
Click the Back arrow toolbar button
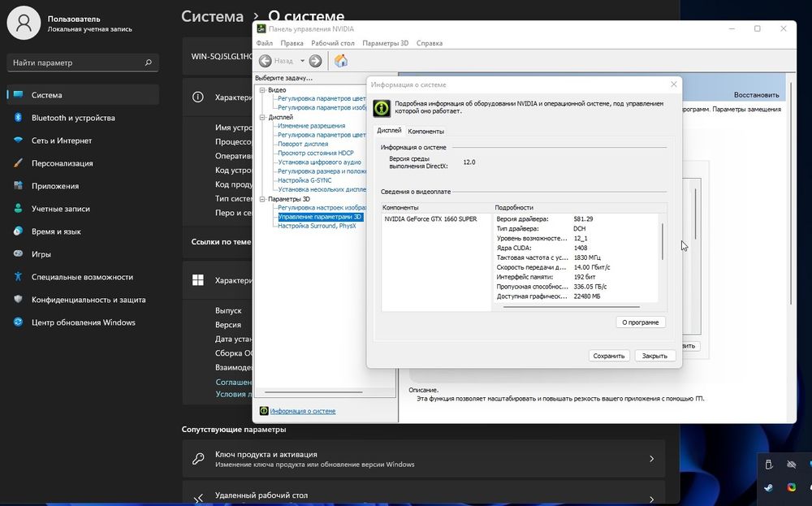(266, 61)
